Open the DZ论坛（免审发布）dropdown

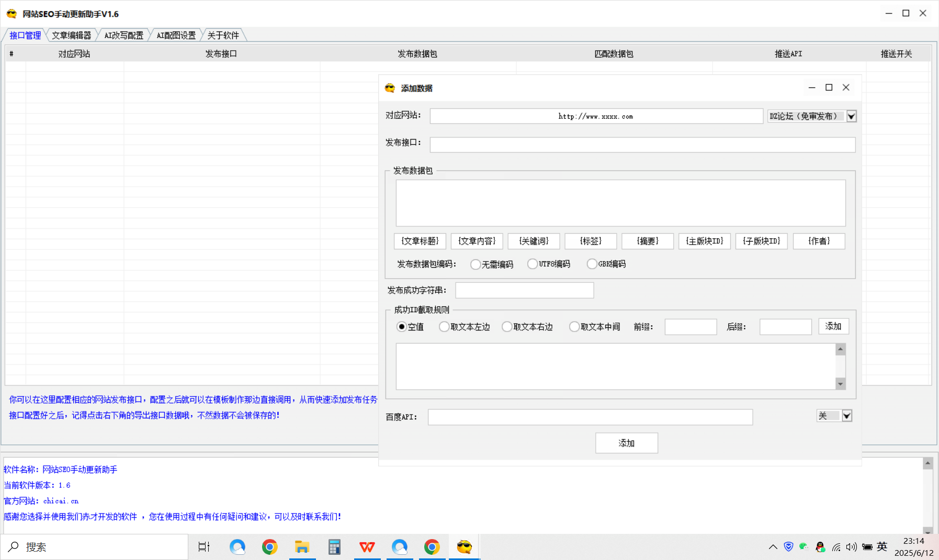click(x=851, y=116)
